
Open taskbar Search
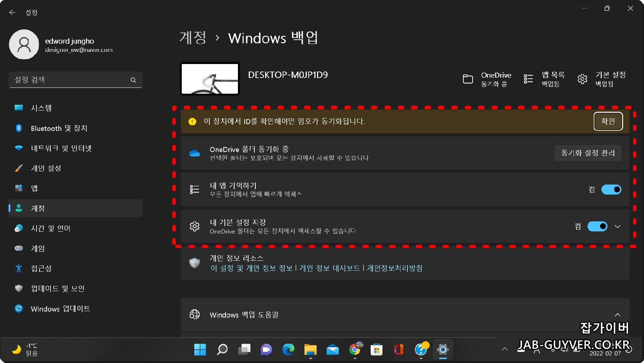(222, 349)
